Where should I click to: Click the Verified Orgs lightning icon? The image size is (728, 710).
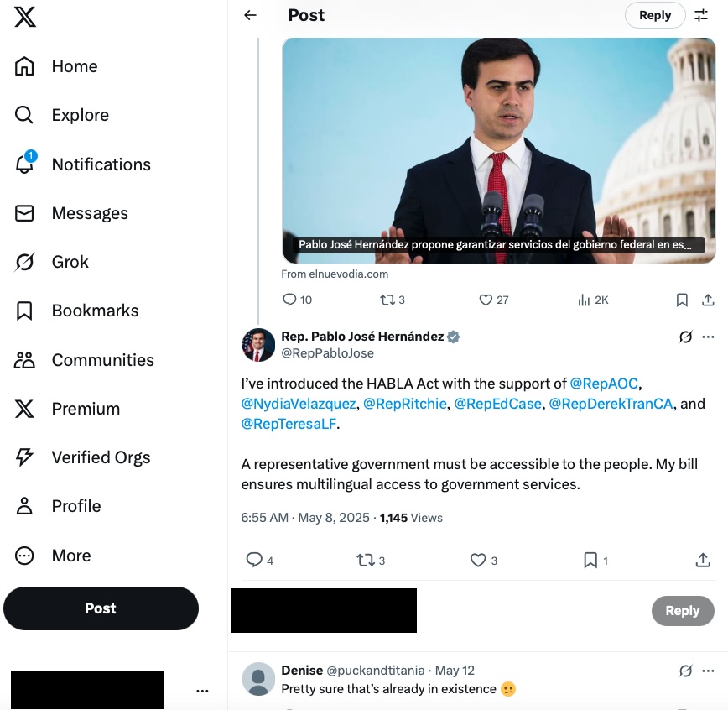coord(24,457)
